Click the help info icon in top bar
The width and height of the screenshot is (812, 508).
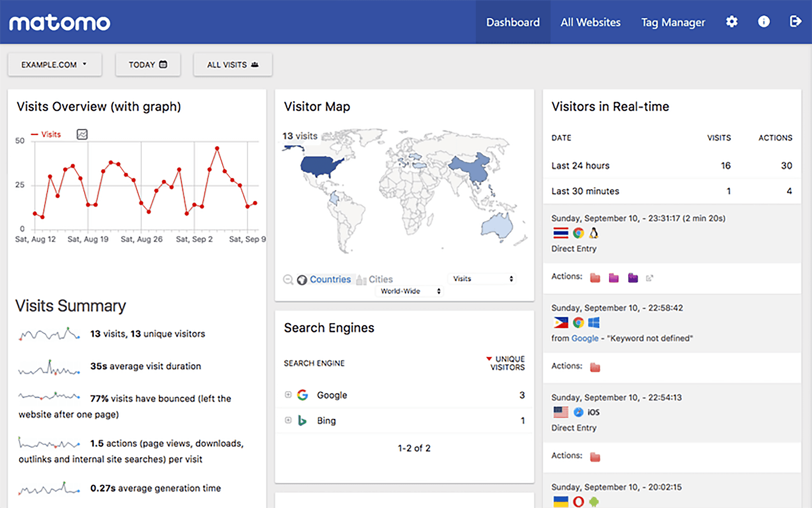764,22
